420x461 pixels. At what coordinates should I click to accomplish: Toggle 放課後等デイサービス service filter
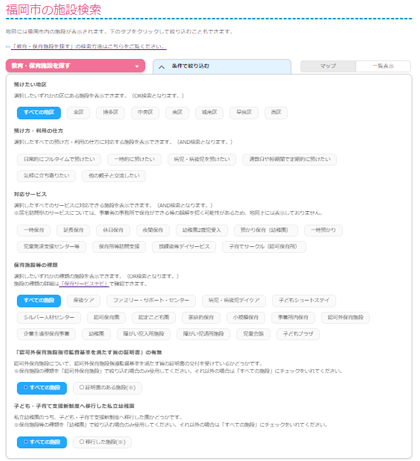tap(184, 247)
